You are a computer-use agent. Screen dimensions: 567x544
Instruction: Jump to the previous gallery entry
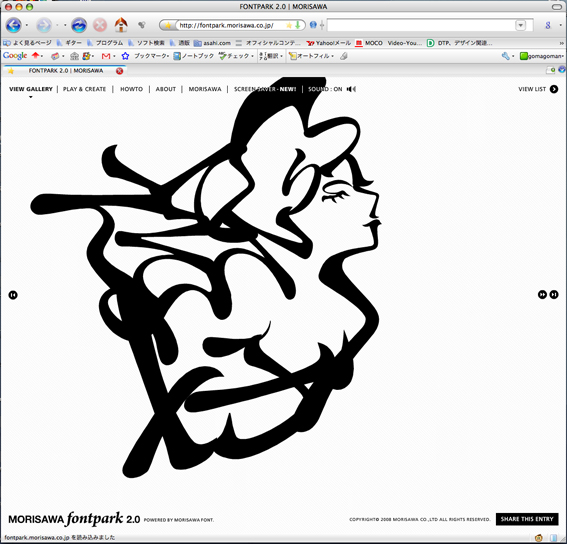pos(13,295)
